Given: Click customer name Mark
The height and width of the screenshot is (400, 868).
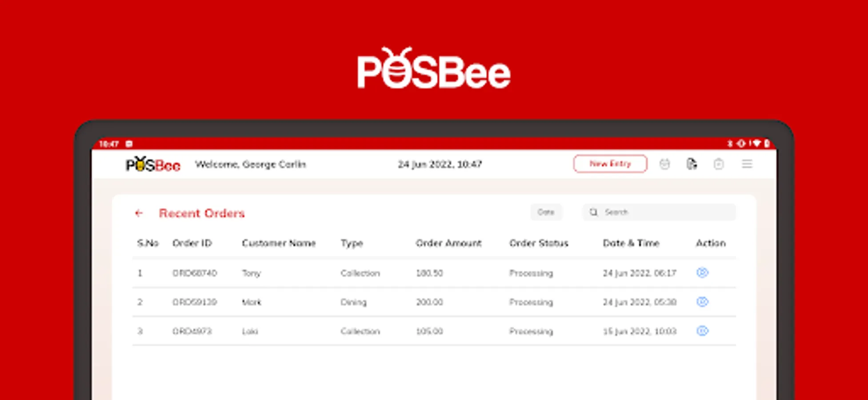Looking at the screenshot, I should pyautogui.click(x=252, y=302).
